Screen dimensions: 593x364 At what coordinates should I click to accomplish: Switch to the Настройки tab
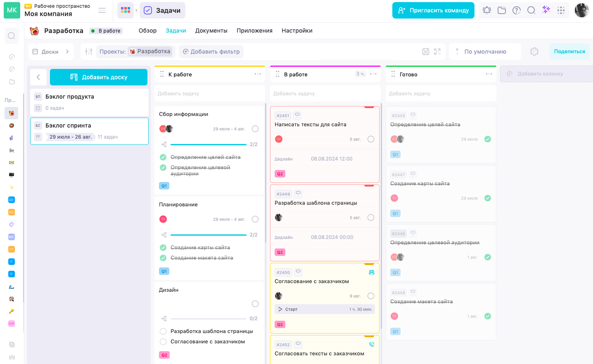click(297, 31)
